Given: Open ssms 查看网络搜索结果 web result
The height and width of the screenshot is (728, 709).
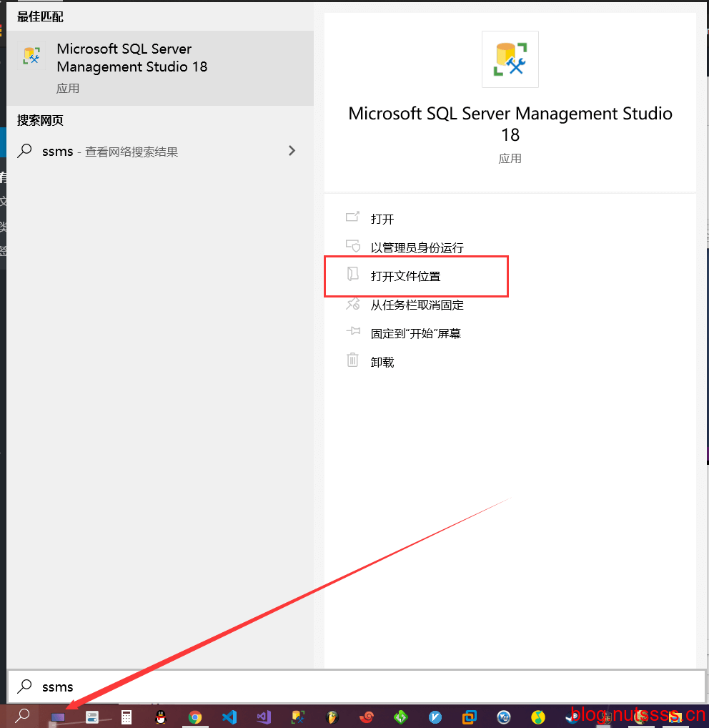Looking at the screenshot, I should [129, 152].
